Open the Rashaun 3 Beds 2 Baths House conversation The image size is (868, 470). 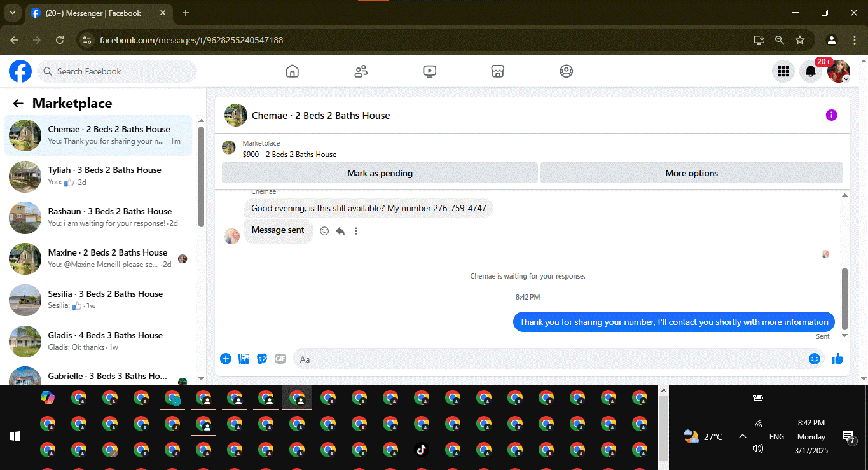(x=99, y=218)
